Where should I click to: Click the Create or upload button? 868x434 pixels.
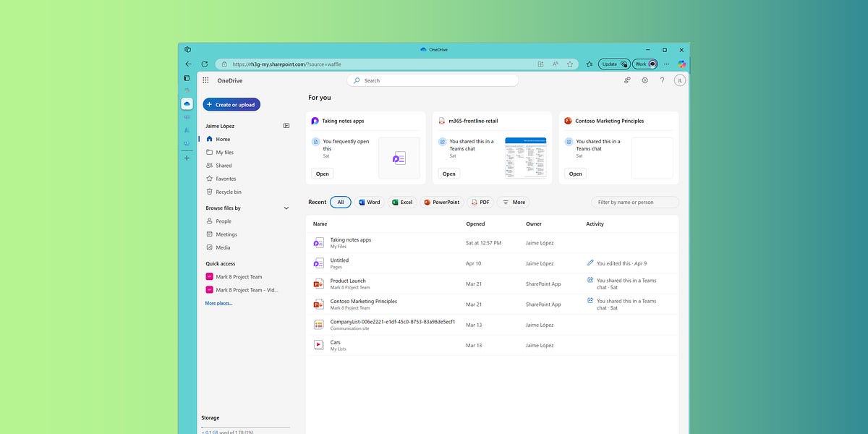pyautogui.click(x=231, y=104)
